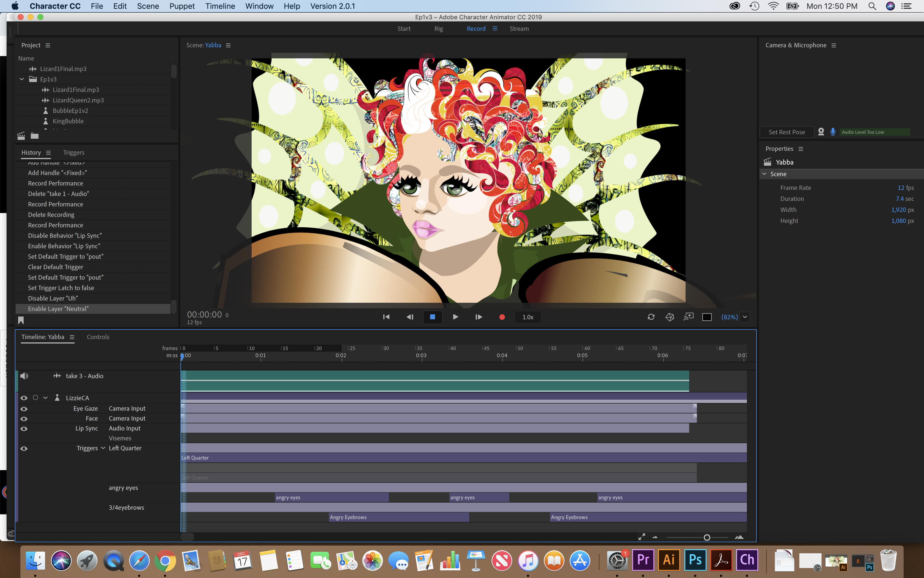Toggle microphone input icon in Camera panel
Viewport: 924px width, 578px height.
coord(833,132)
